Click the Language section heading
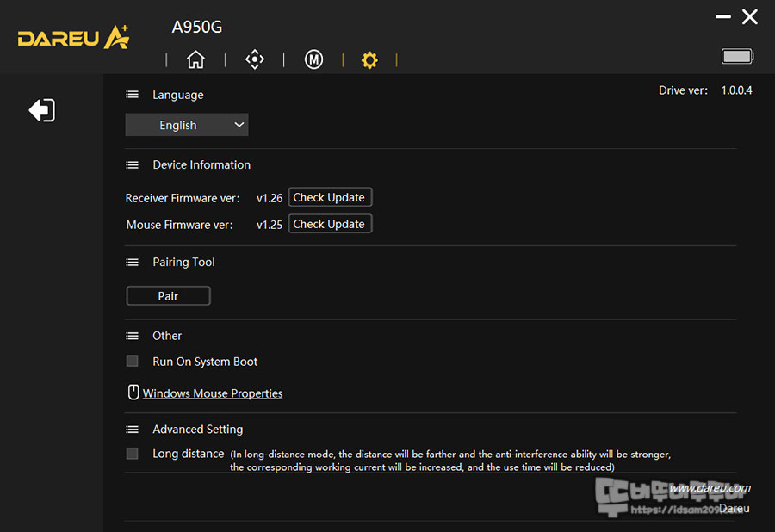This screenshot has height=532, width=775. click(178, 95)
